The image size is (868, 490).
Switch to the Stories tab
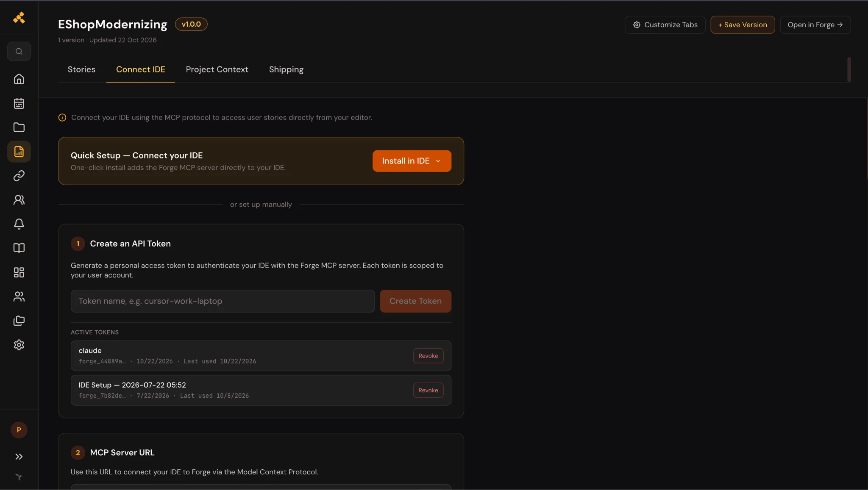click(81, 69)
